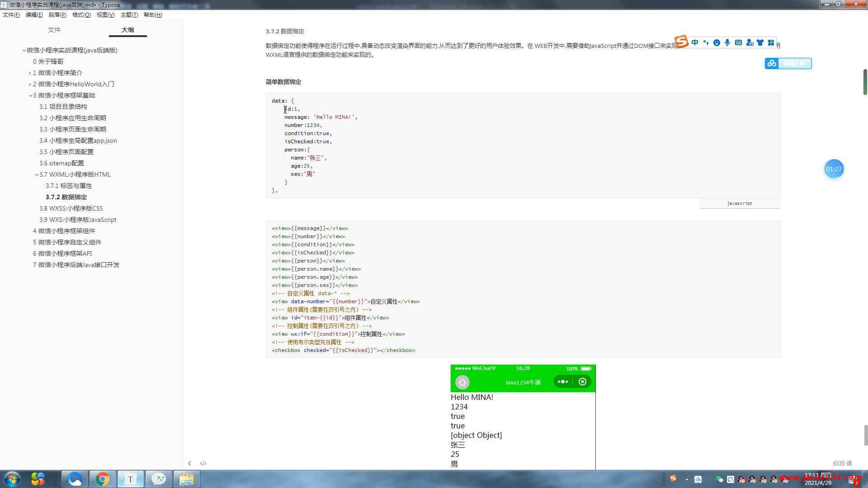The height and width of the screenshot is (488, 868).
Task: Click the Baidu cloud upload button
Action: tap(788, 64)
